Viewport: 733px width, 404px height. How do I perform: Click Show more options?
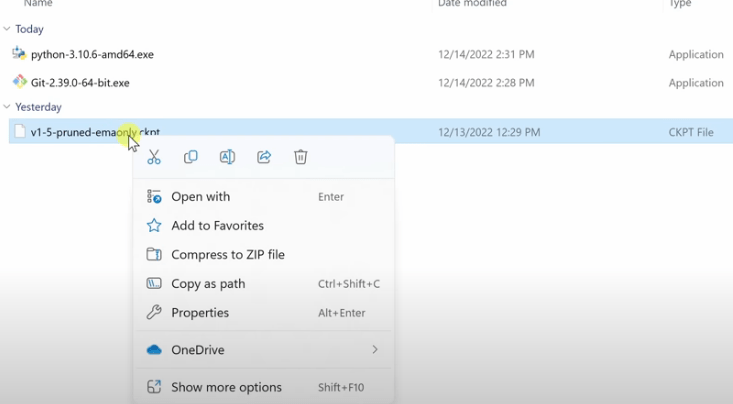[x=226, y=387]
